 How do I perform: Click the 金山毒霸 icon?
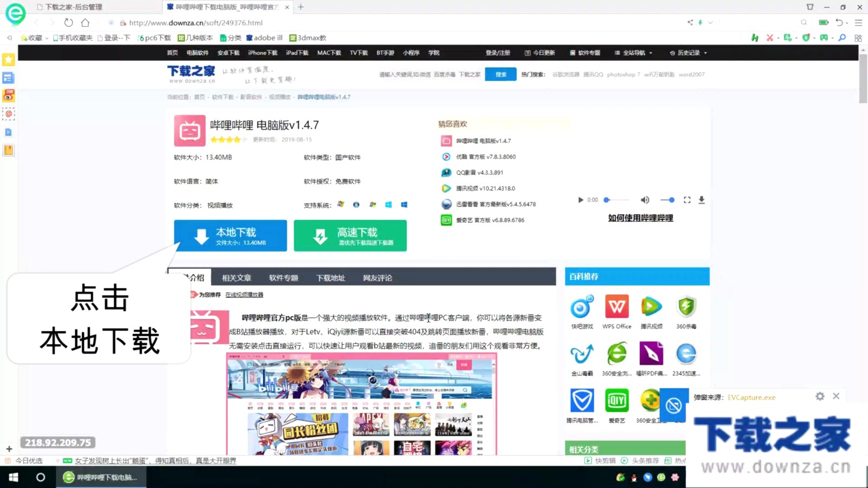pos(582,354)
